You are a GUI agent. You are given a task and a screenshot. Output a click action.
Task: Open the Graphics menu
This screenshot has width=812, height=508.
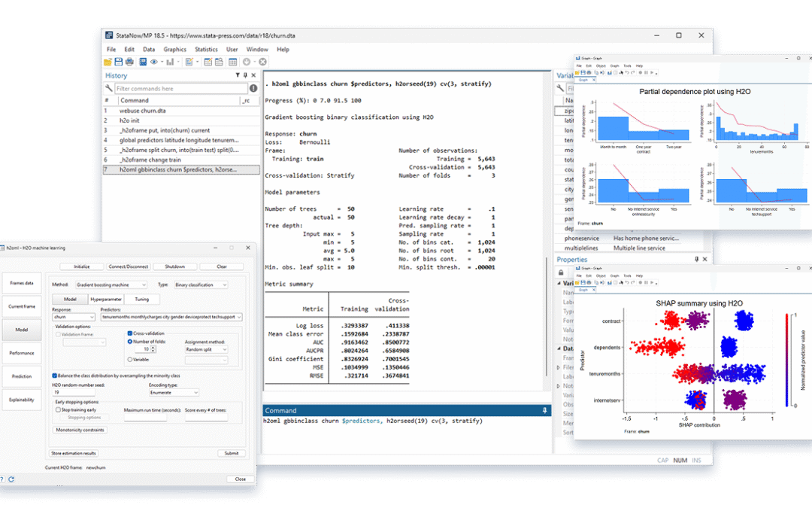(x=174, y=49)
